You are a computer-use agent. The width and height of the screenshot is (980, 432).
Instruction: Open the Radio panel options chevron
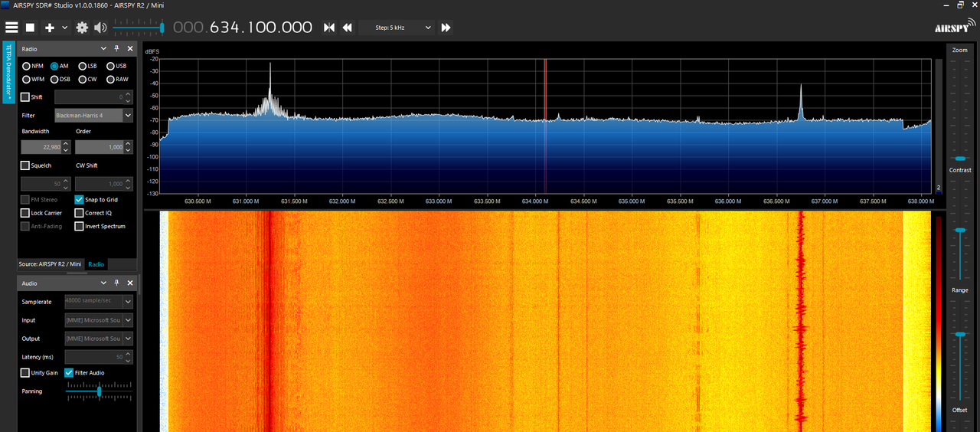pos(104,48)
